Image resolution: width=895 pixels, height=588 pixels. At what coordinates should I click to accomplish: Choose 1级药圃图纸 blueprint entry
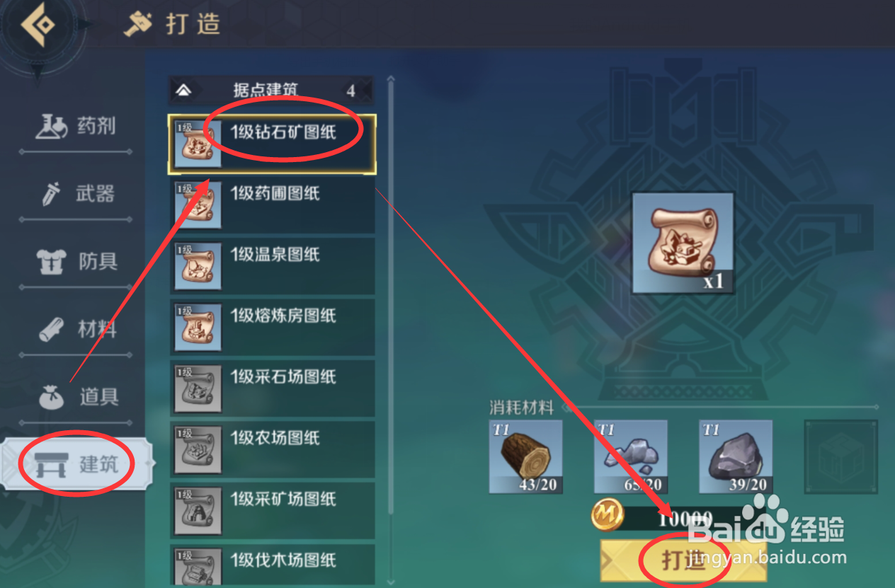coord(272,205)
